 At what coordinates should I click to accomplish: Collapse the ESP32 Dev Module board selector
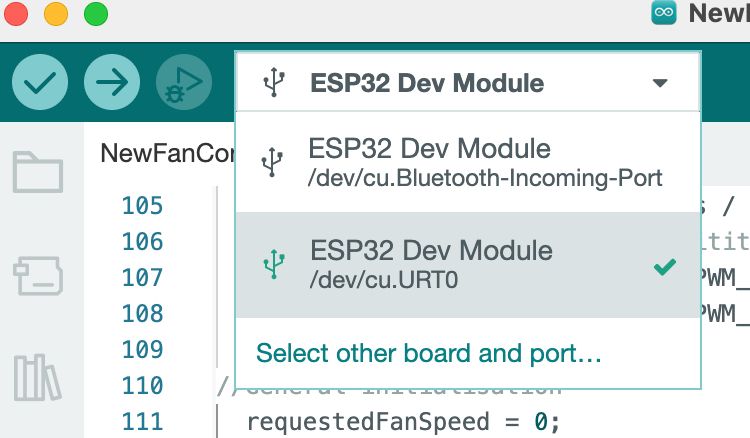coord(468,83)
